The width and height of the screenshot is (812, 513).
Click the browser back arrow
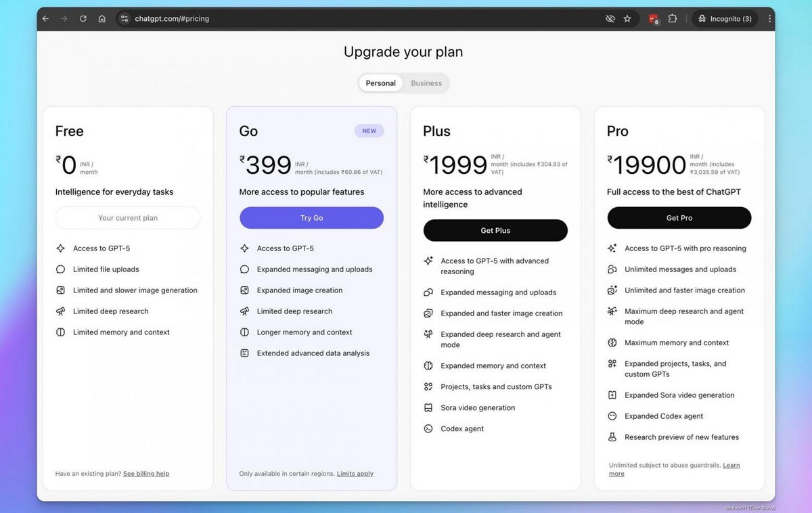[x=45, y=19]
